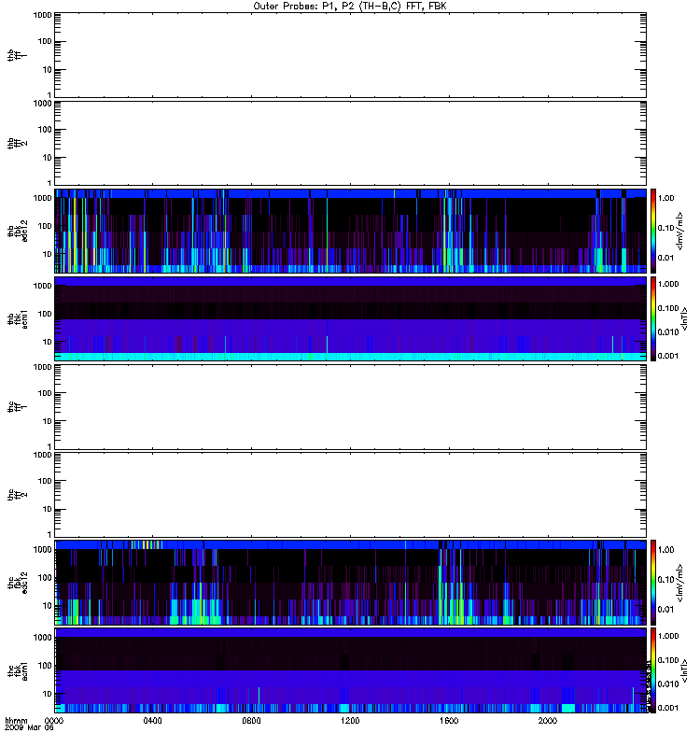Click the 'thc fbk scm1' y-axis title
700x747 pixels.
click(18, 670)
